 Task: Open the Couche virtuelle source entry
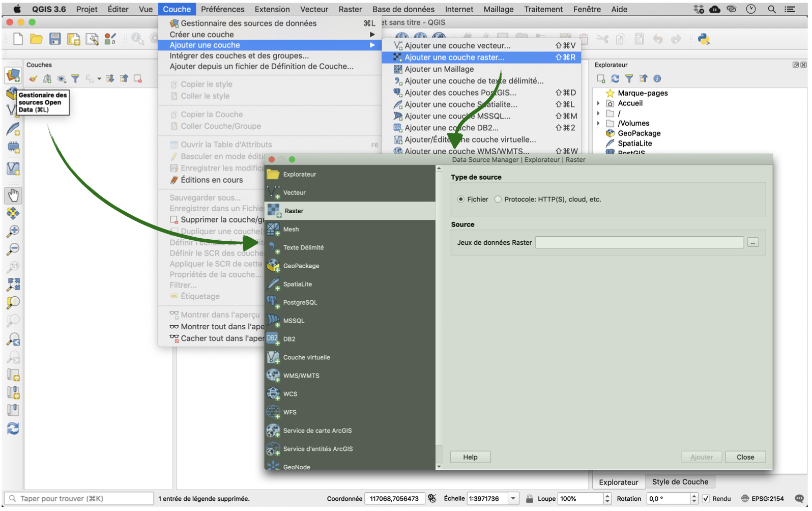[306, 357]
